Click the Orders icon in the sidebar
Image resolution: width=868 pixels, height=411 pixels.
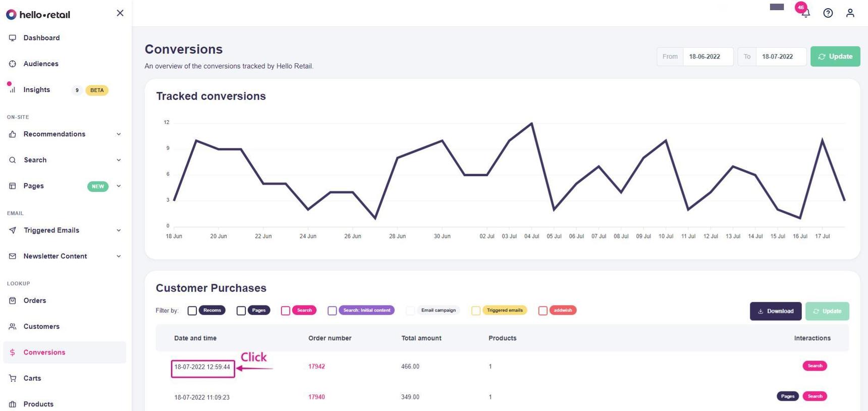13,300
